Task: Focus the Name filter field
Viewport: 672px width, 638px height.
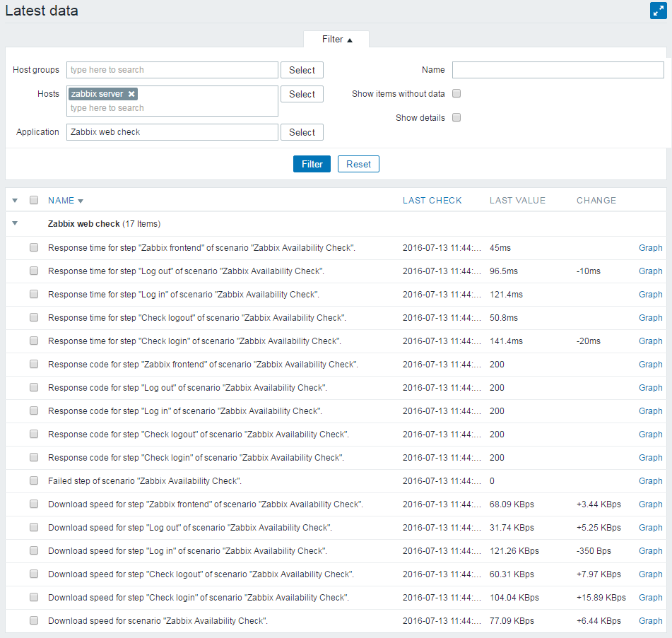Action: (x=558, y=70)
